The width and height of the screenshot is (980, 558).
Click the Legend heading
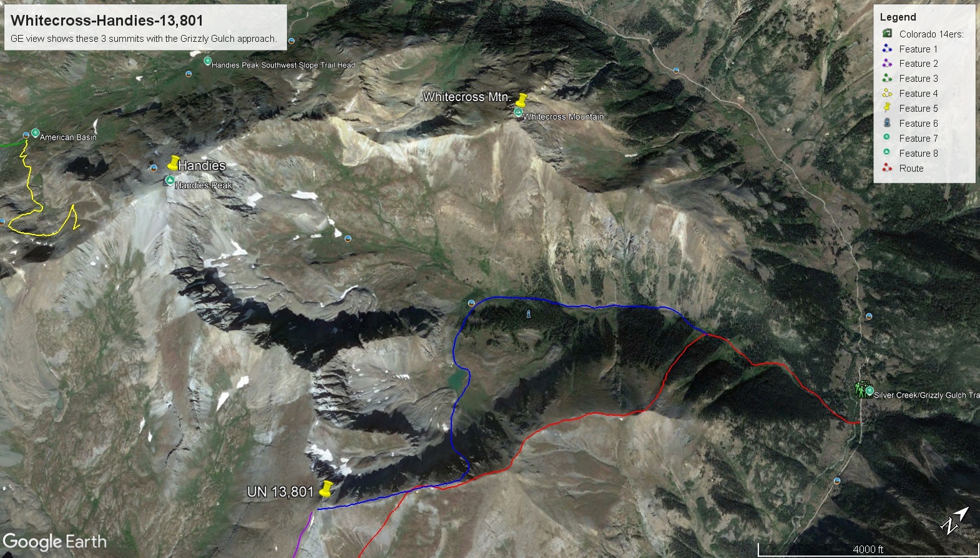[898, 17]
